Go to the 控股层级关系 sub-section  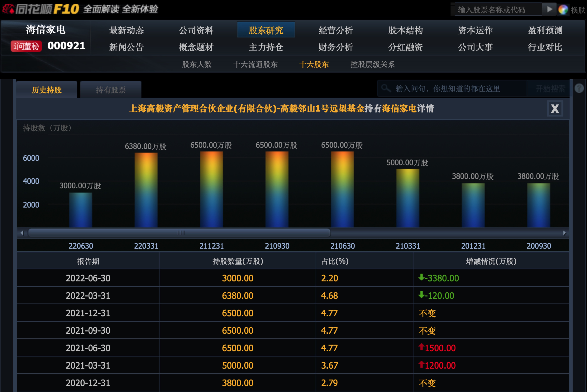tap(372, 65)
